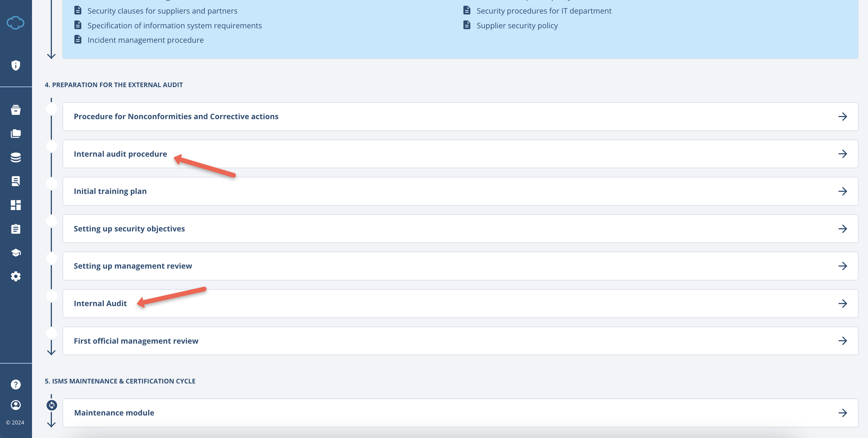Click the cloud logo in sidebar

tap(16, 23)
